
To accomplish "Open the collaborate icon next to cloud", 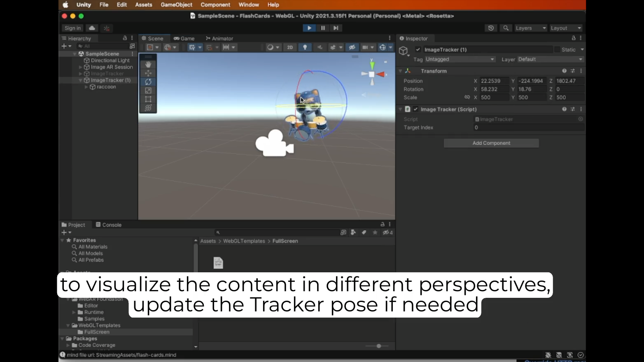I will pos(107,28).
